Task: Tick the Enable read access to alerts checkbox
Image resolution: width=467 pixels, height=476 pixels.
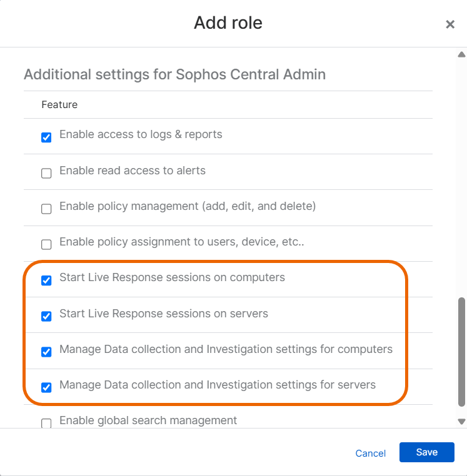Action: pyautogui.click(x=46, y=173)
